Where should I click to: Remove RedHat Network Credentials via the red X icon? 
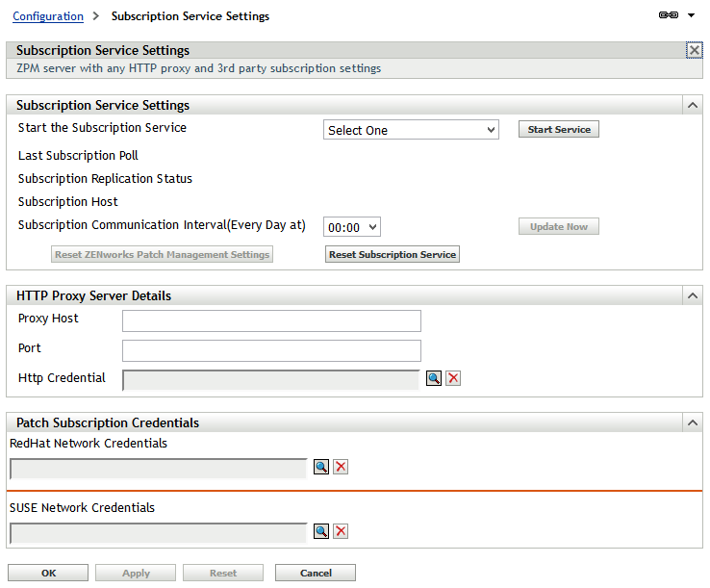click(x=341, y=467)
